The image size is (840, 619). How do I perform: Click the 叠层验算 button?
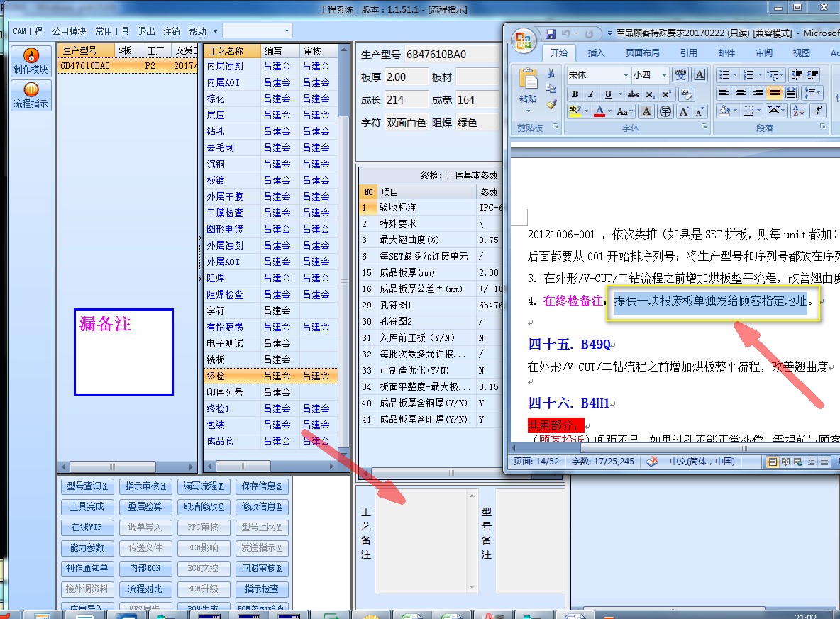pos(145,506)
